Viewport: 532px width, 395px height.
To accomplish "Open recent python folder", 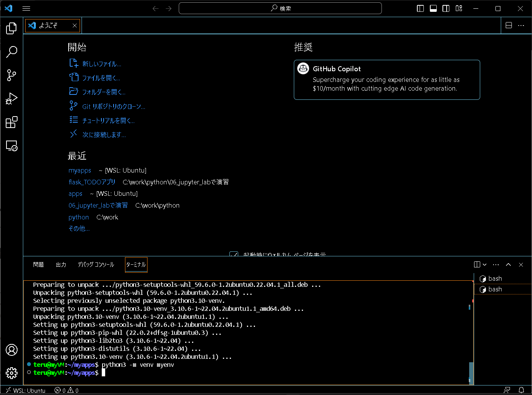I will [x=79, y=217].
